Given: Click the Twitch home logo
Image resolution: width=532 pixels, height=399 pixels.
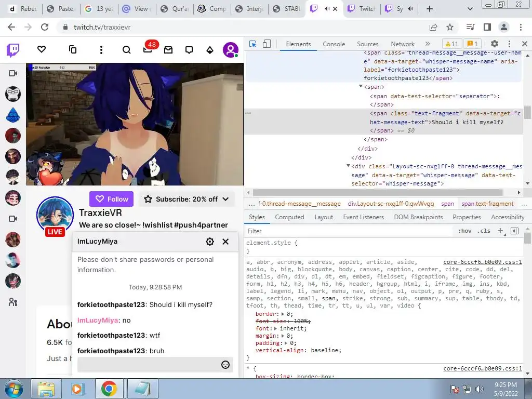Looking at the screenshot, I should (x=13, y=50).
